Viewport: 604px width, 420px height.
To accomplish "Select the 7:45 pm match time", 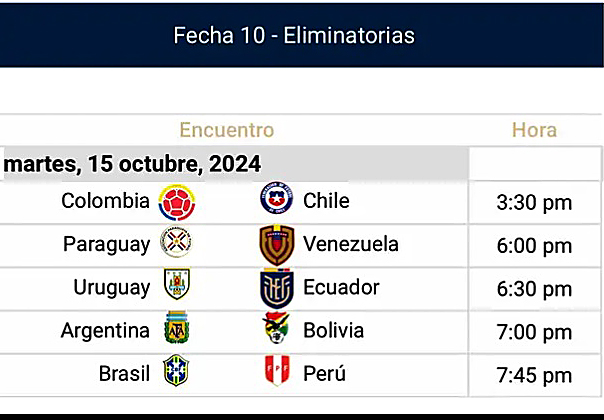I will (534, 375).
